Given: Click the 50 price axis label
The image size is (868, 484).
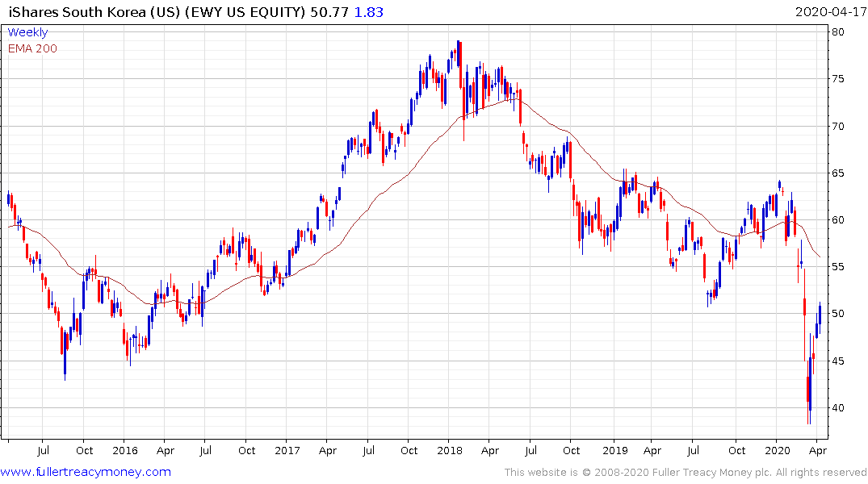Looking at the screenshot, I should coord(837,314).
